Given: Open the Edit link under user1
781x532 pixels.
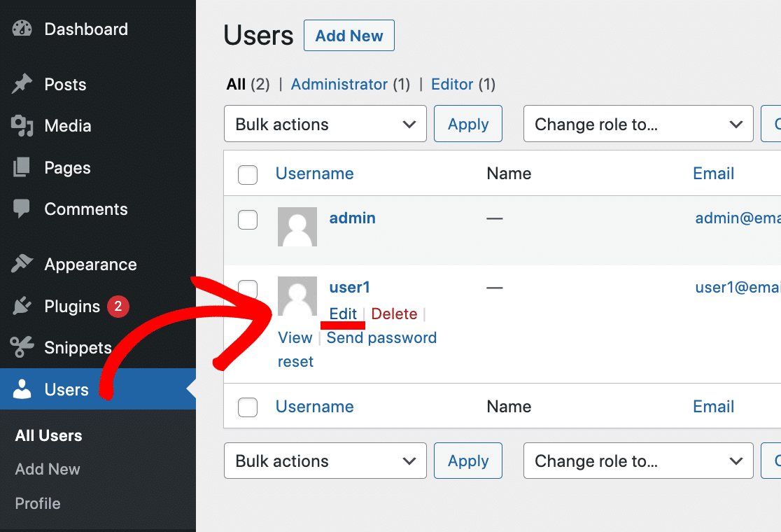Looking at the screenshot, I should click(343, 314).
